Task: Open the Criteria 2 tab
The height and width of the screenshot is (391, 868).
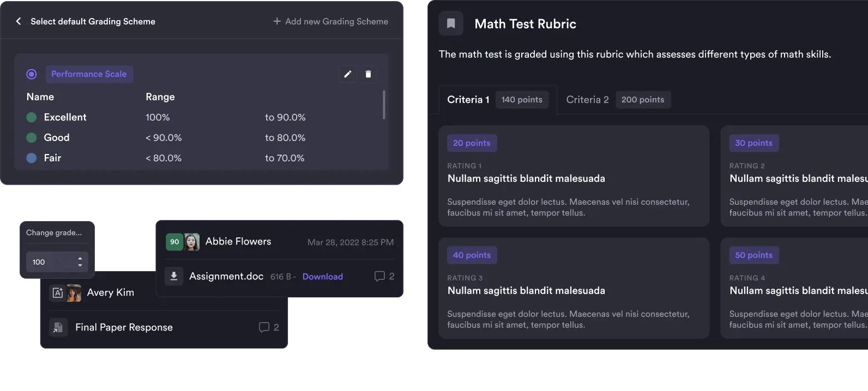Action: pos(587,100)
